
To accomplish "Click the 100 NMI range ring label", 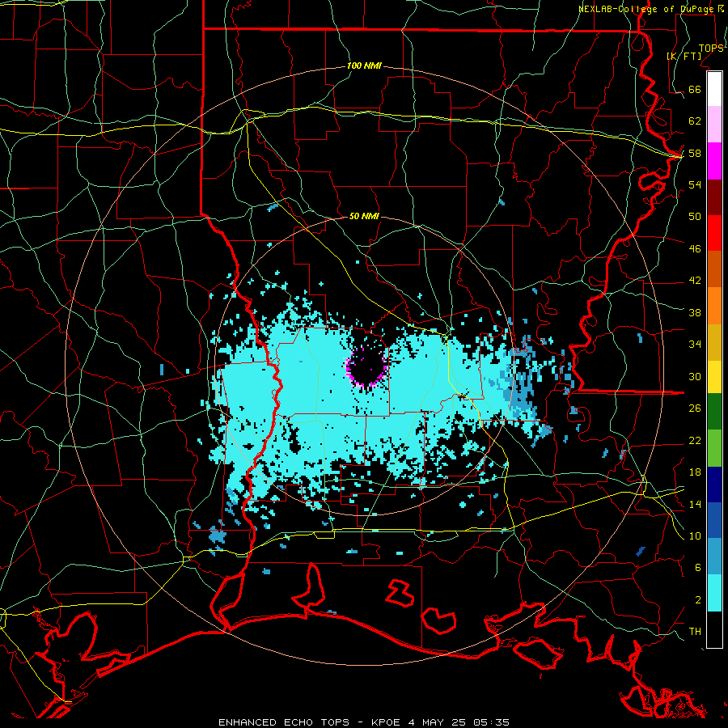I will tap(364, 66).
